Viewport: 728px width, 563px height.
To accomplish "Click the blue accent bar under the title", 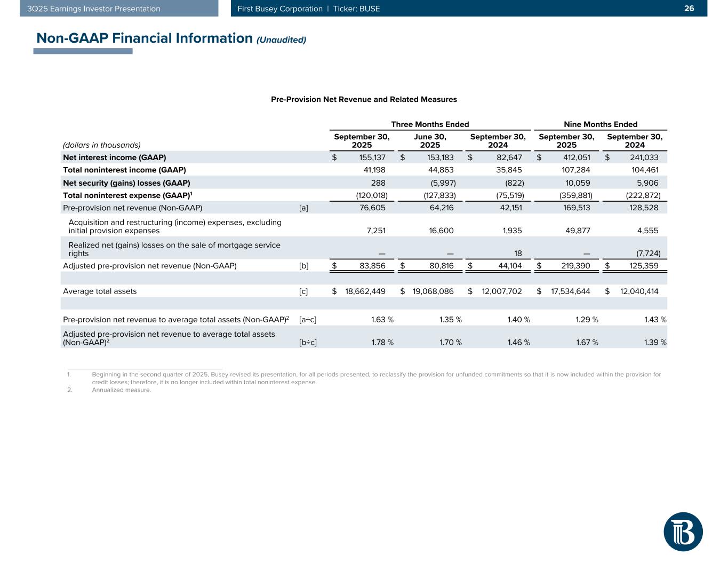I will tap(83, 51).
